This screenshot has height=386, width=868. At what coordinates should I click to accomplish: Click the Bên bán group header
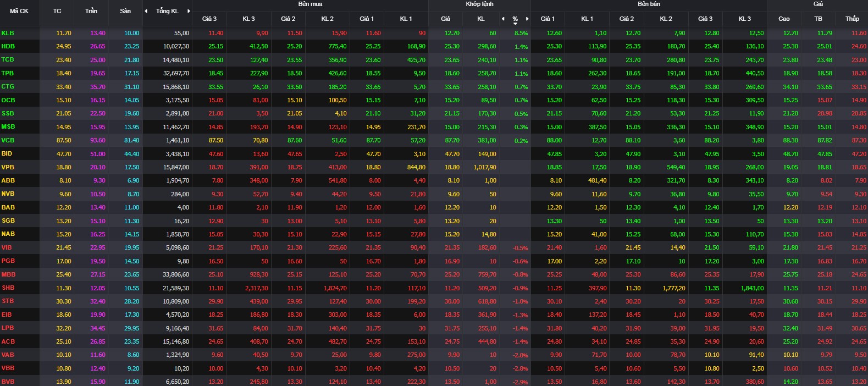point(649,4)
